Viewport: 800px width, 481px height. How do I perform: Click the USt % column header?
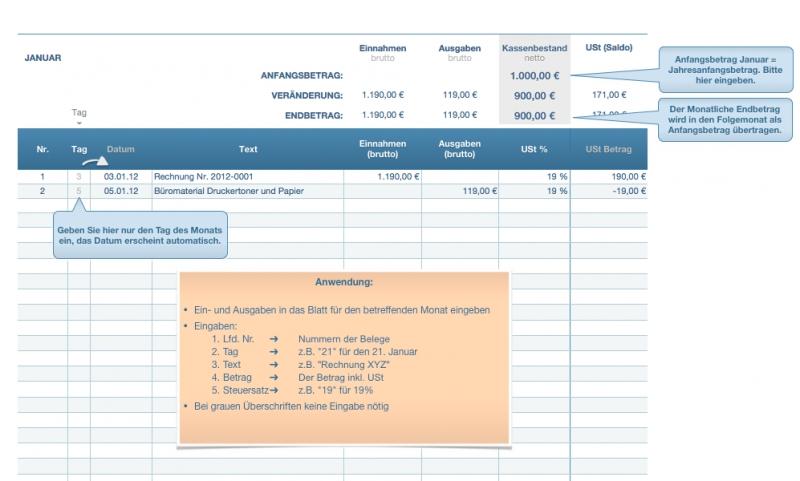click(x=534, y=149)
